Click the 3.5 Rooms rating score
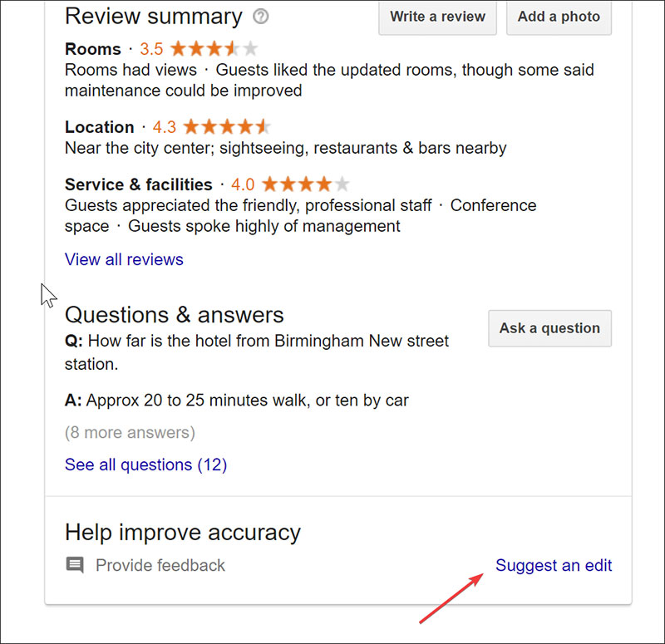 pos(151,49)
